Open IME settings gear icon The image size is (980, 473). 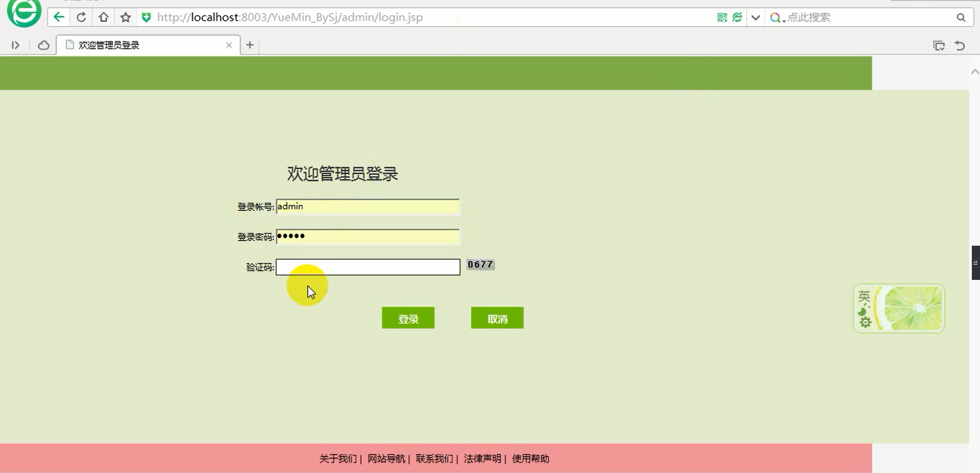coord(865,322)
